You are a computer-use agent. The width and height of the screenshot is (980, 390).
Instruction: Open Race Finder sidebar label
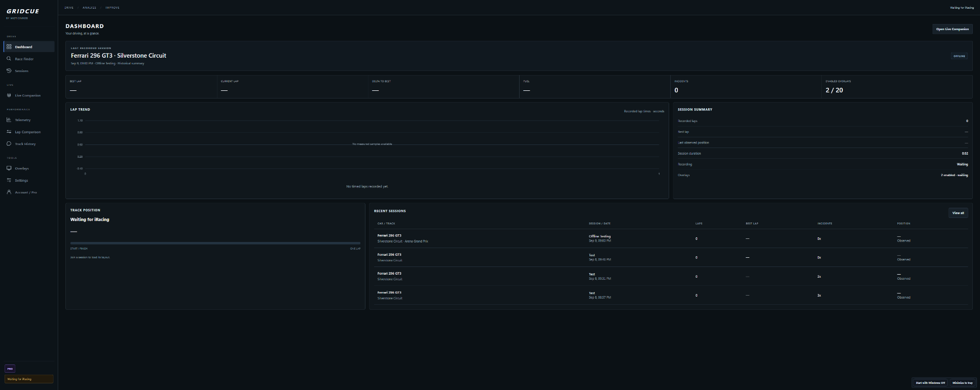24,59
